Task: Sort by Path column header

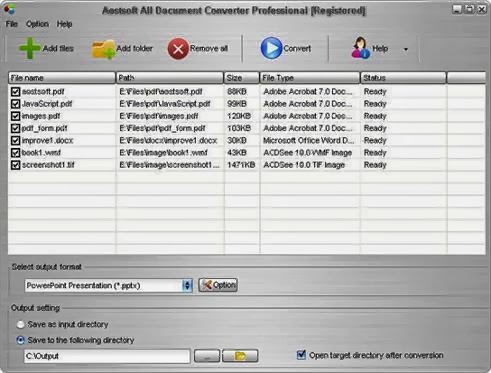Action: point(170,78)
